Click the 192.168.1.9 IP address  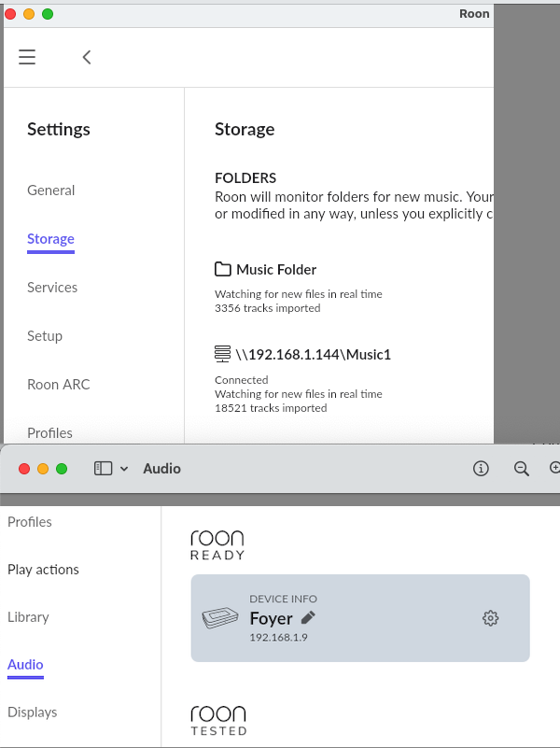pyautogui.click(x=278, y=637)
